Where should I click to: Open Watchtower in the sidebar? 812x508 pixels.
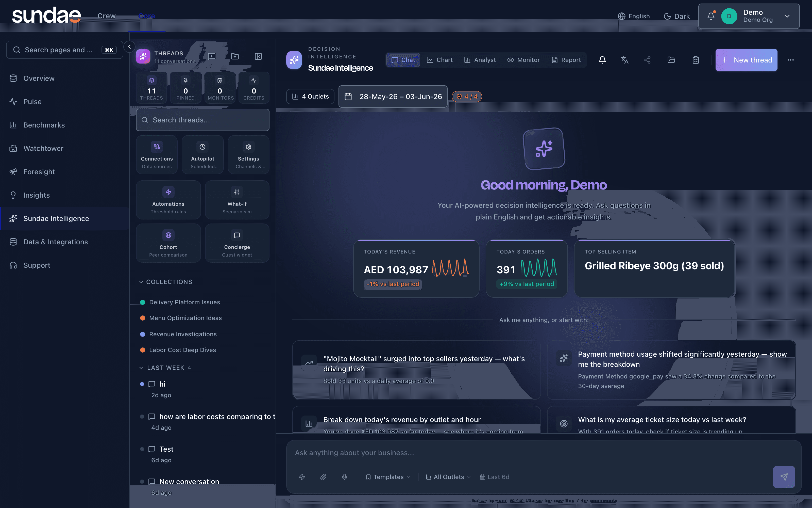(65, 148)
